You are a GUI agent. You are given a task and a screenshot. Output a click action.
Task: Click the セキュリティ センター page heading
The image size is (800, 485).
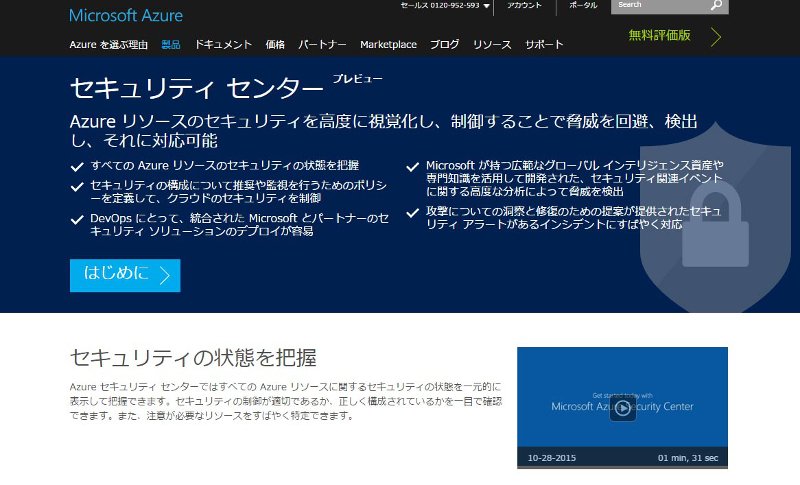click(x=196, y=88)
